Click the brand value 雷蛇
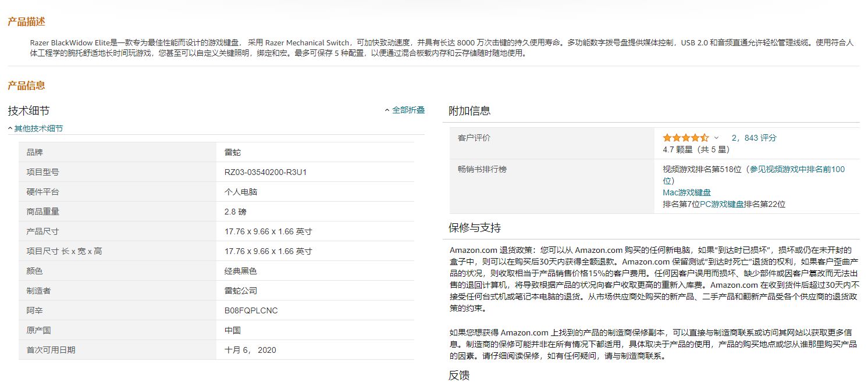This screenshot has width=868, height=386. coord(233,152)
